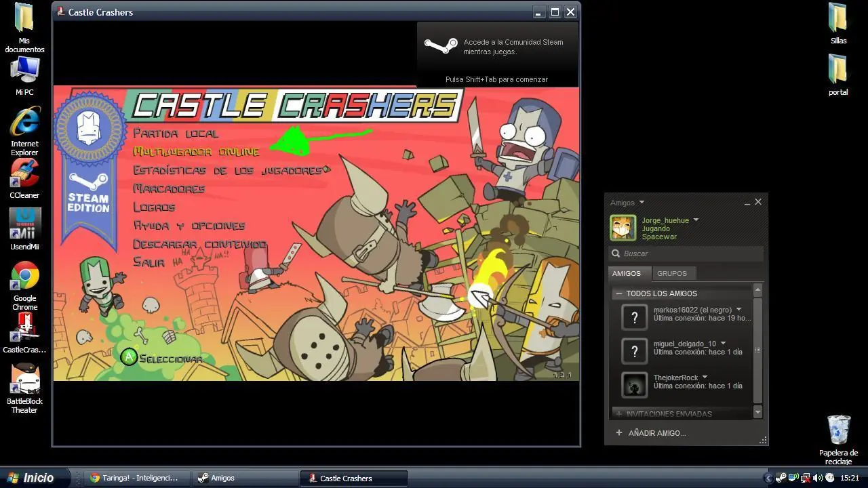This screenshot has height=488, width=868.
Task: Choose Salir from the Castle Crashers menu
Action: (148, 262)
